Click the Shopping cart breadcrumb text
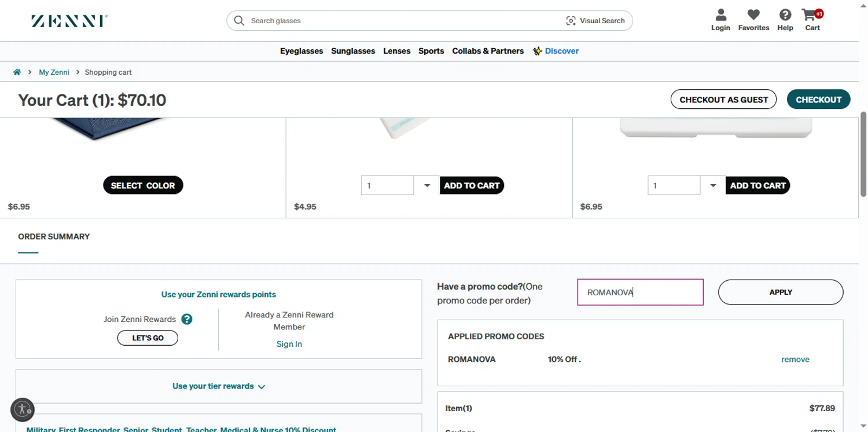The width and height of the screenshot is (868, 432). tap(108, 72)
